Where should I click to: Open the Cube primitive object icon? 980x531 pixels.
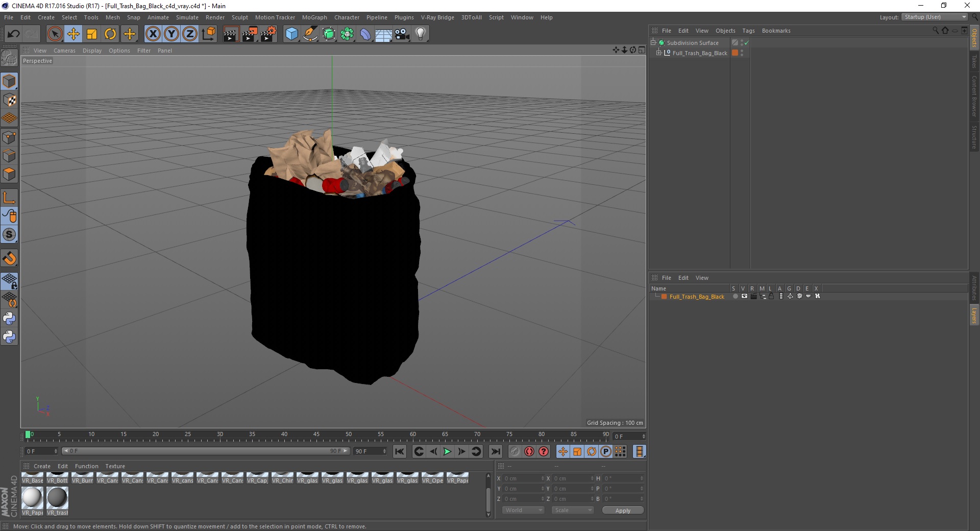(291, 34)
